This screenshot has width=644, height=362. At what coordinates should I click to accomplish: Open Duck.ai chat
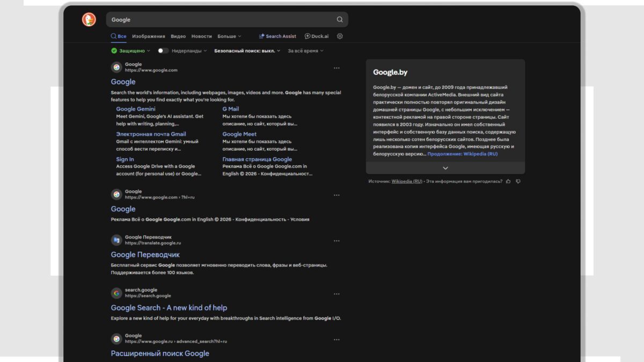(317, 36)
